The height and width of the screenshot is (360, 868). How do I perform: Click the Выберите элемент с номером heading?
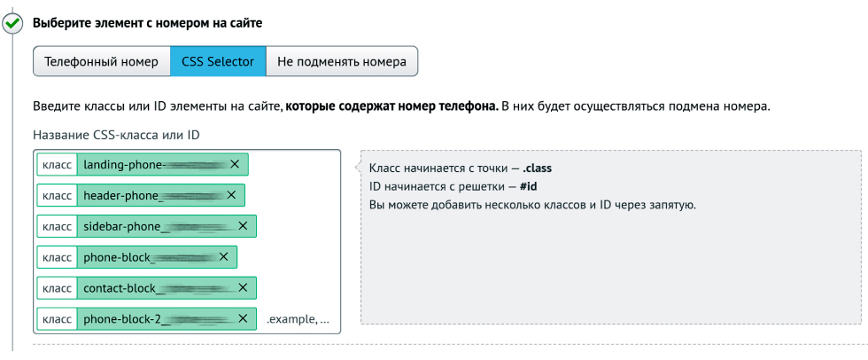147,23
